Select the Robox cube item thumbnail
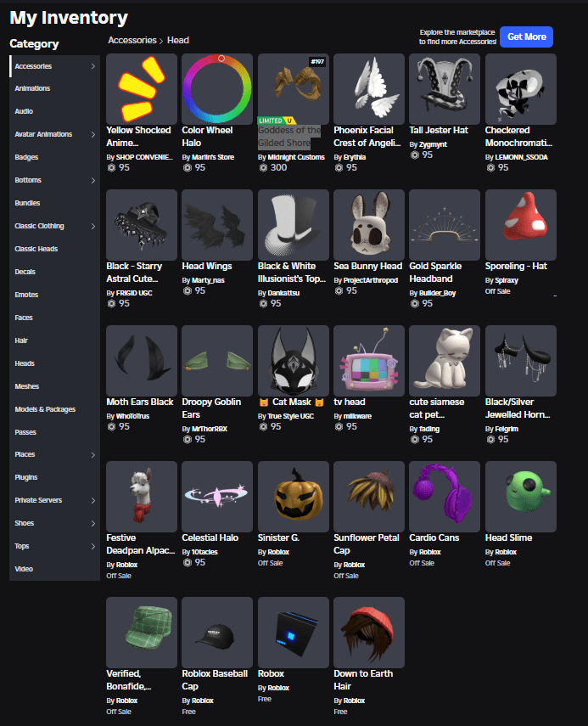Image resolution: width=588 pixels, height=726 pixels. (294, 633)
